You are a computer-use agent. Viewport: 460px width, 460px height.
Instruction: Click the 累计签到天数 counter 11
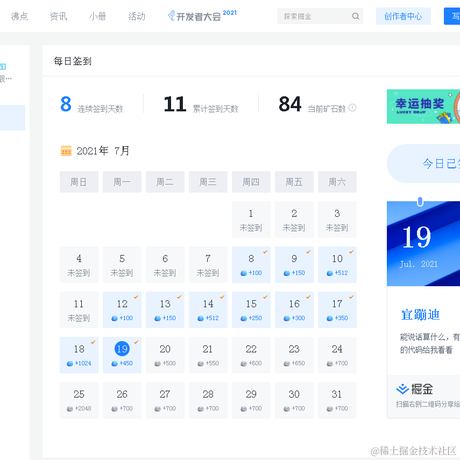[175, 104]
